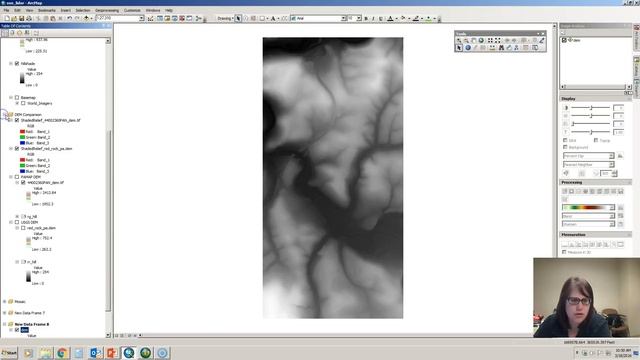Image resolution: width=640 pixels, height=360 pixels.
Task: Collapse New Data Frame 8
Action: click(x=5, y=324)
